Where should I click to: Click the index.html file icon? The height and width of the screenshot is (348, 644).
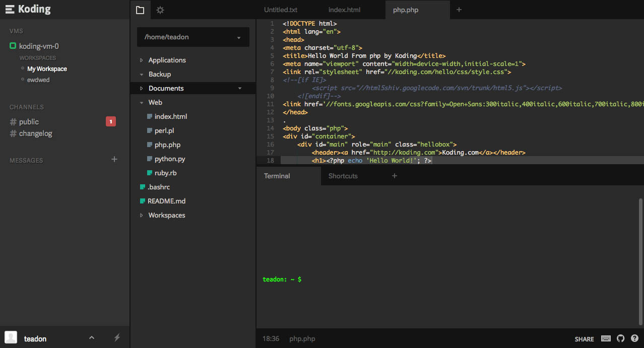[x=149, y=116]
